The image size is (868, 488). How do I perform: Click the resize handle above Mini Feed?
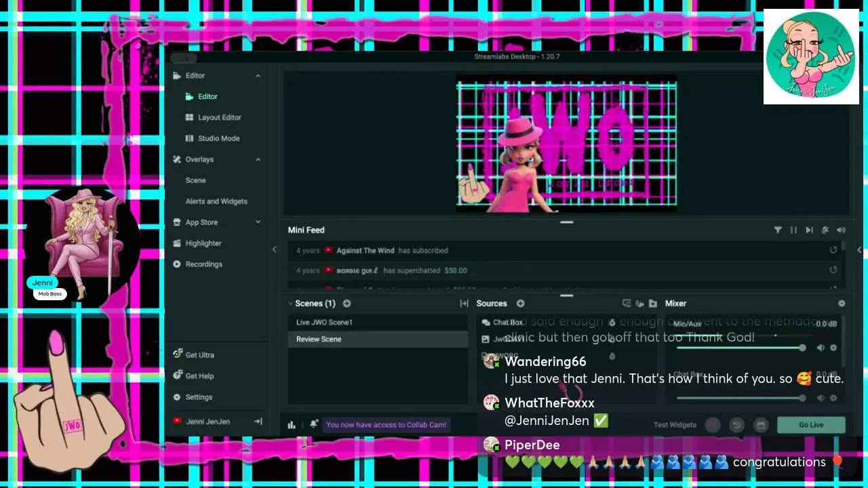point(566,222)
